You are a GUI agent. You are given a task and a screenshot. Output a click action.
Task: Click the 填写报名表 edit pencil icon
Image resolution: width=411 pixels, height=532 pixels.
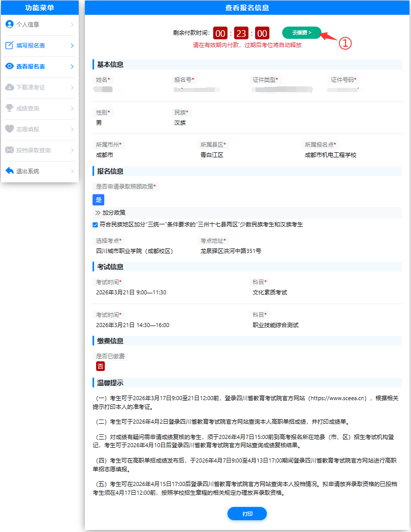pyautogui.click(x=9, y=45)
